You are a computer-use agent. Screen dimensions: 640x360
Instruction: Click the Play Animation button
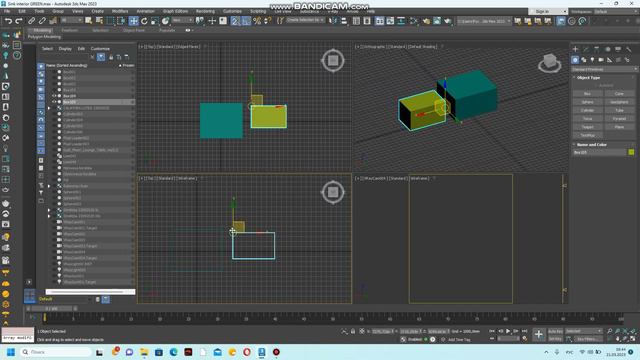tap(508, 331)
